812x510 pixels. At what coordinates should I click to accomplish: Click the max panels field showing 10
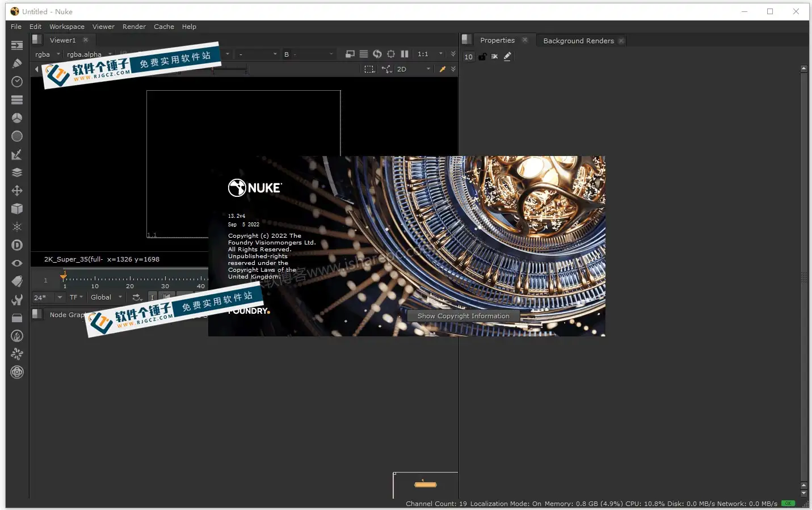469,57
